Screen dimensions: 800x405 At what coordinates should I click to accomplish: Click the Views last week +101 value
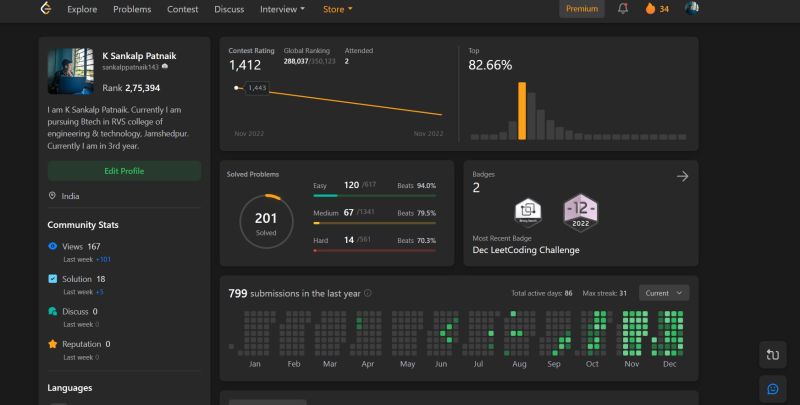103,260
